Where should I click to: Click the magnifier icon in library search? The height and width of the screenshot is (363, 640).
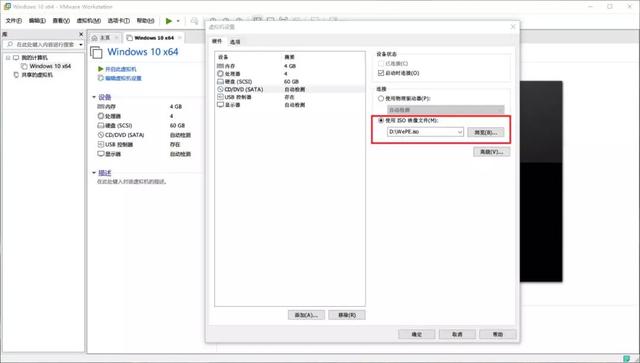tap(10, 44)
